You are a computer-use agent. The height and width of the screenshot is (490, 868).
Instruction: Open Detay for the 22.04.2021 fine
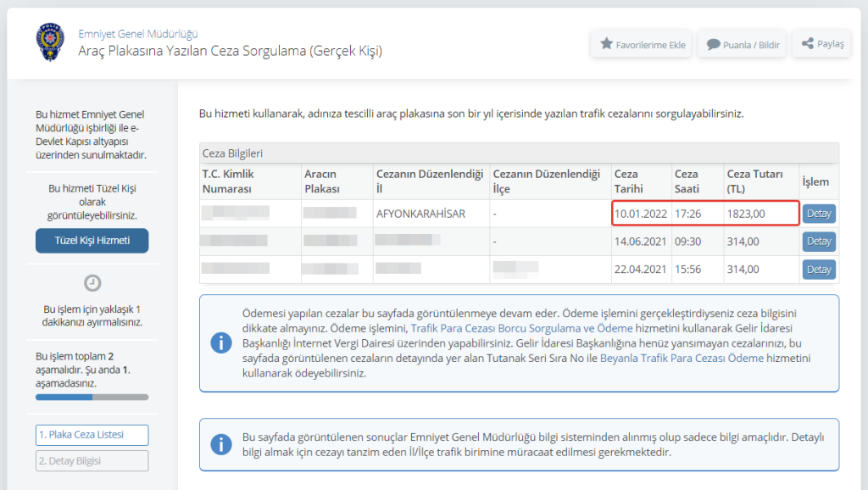click(819, 270)
